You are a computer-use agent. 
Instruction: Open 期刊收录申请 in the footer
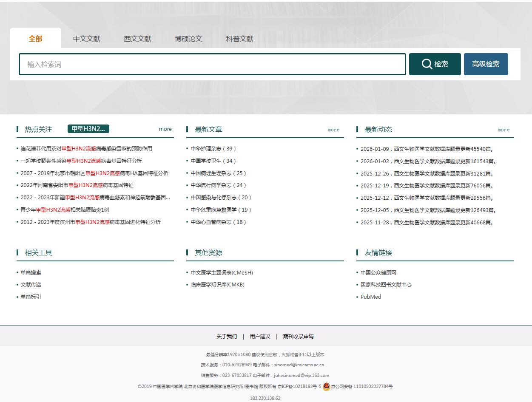pyautogui.click(x=298, y=336)
